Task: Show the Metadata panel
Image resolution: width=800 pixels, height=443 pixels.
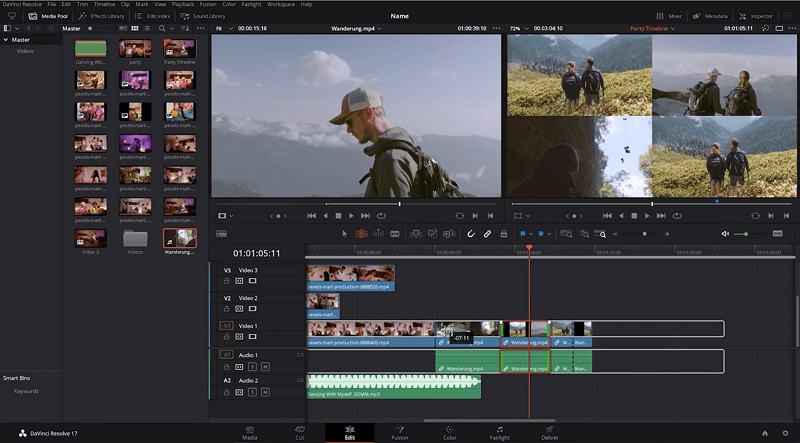Action: pos(710,16)
